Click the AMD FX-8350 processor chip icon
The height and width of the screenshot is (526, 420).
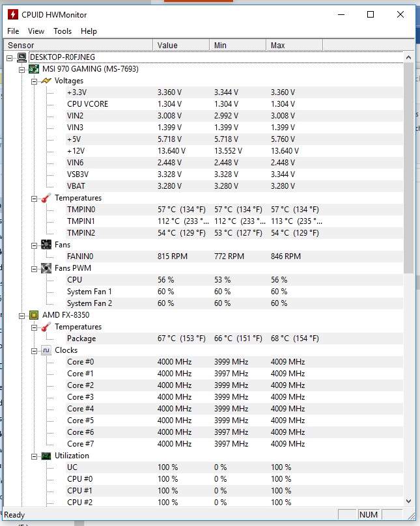tap(34, 315)
